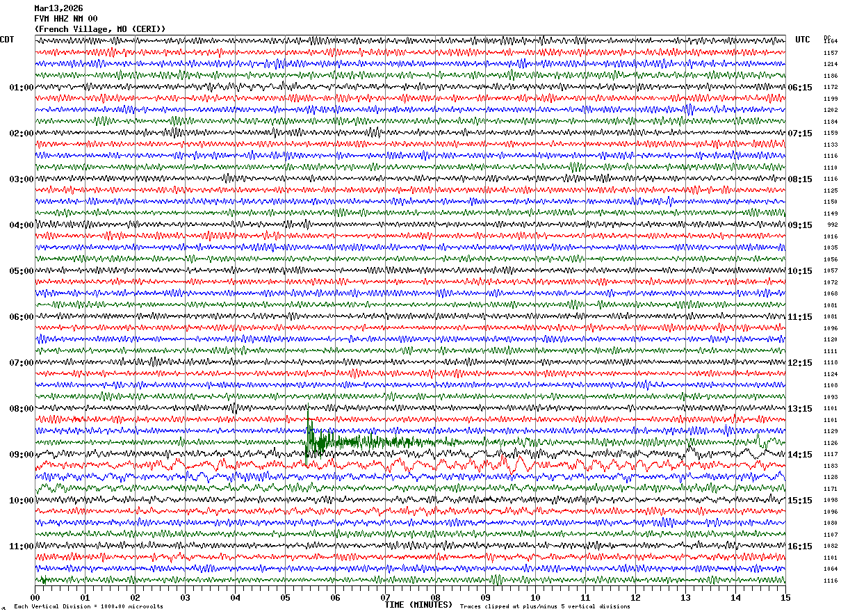Click minute tick 05 on the time axis
Screen dimensions: 841x616
point(285,597)
